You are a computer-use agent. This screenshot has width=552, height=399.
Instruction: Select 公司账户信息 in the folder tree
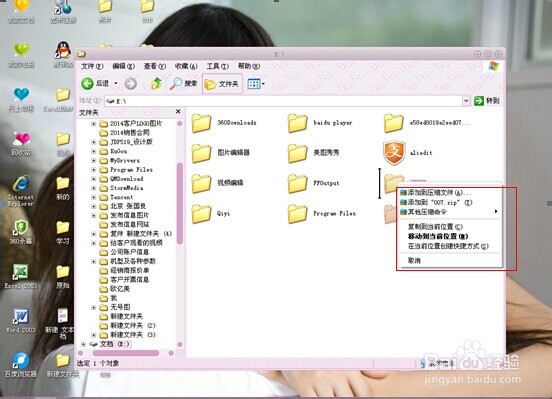pyautogui.click(x=124, y=252)
